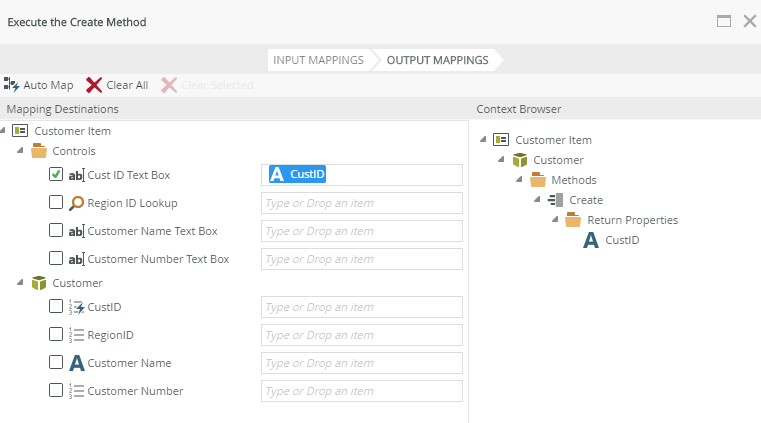Image resolution: width=761 pixels, height=423 pixels.
Task: Click the Customer Number Text Box mapping field
Action: [362, 259]
